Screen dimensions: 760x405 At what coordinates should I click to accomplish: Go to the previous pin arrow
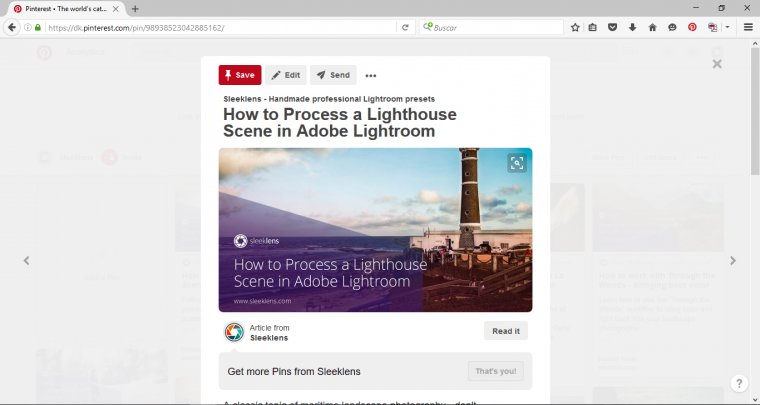(27, 261)
